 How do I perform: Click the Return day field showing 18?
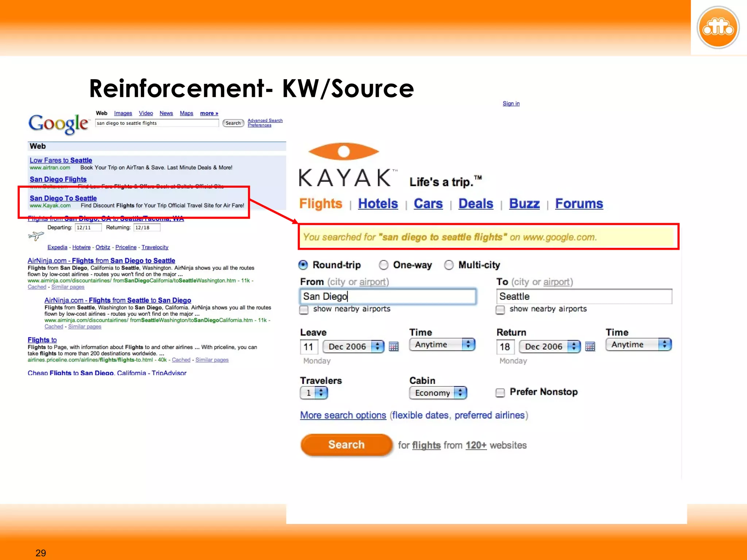point(505,347)
